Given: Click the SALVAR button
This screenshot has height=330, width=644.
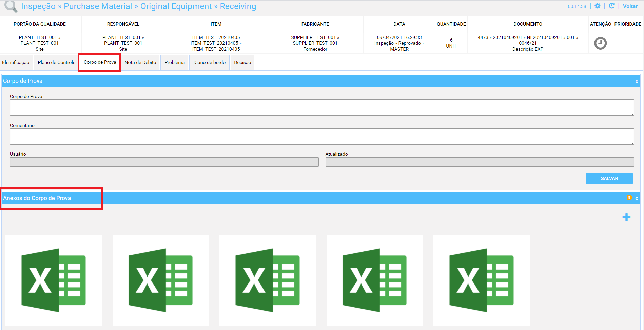Looking at the screenshot, I should coord(609,179).
